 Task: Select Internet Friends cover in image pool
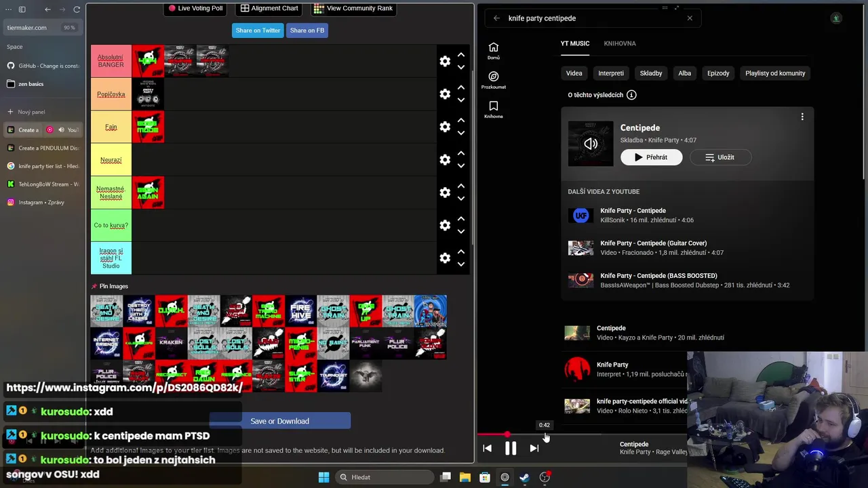tap(106, 344)
